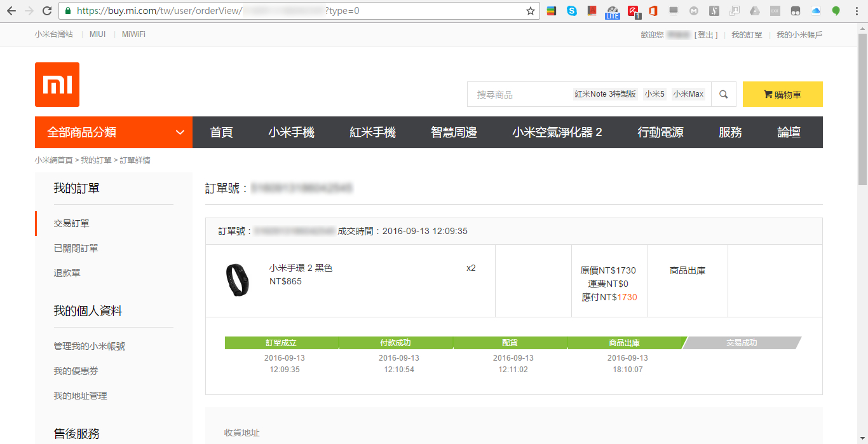
Task: Click the browser back arrow
Action: point(11,11)
